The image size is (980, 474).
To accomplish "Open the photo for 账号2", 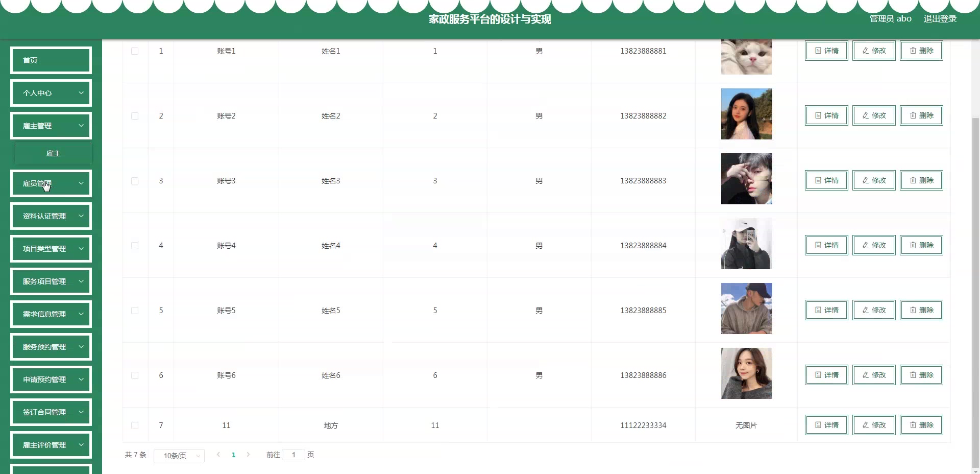I will pos(746,114).
